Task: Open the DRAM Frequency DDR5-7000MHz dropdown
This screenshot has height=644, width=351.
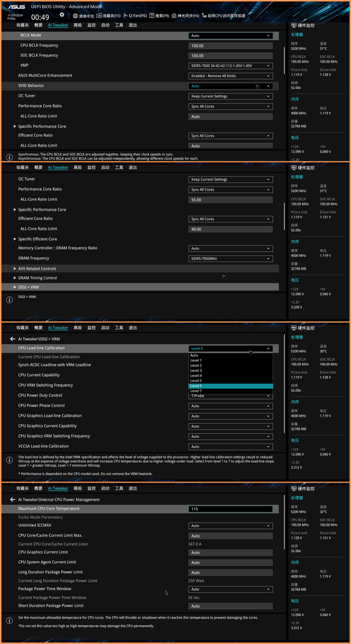Action: [230, 259]
